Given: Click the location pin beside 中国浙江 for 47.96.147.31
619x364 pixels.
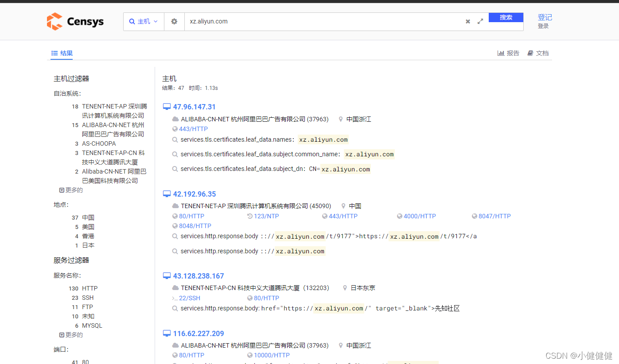Looking at the screenshot, I should 341,119.
